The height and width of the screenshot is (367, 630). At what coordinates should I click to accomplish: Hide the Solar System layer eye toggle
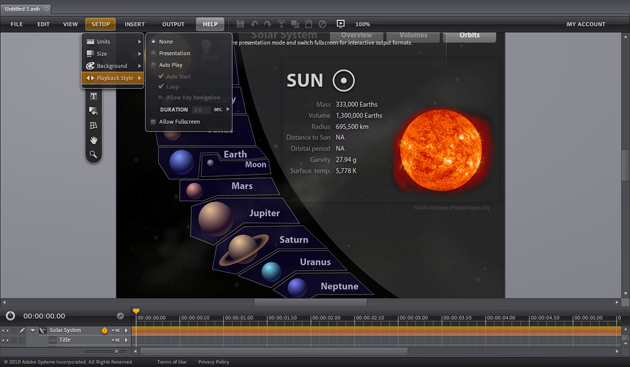click(x=5, y=330)
